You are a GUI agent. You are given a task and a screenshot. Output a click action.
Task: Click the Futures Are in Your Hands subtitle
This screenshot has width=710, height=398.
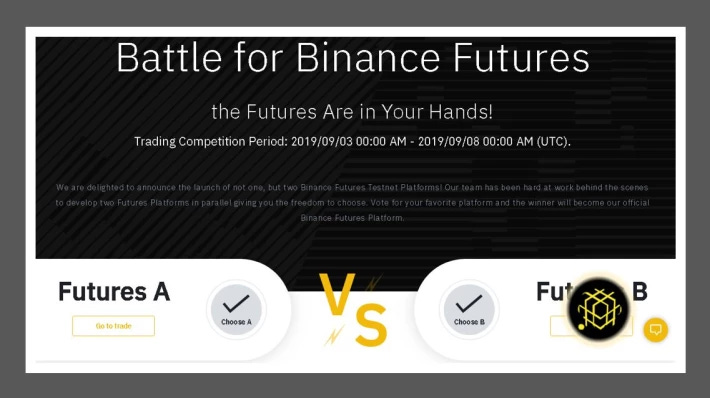(x=352, y=112)
